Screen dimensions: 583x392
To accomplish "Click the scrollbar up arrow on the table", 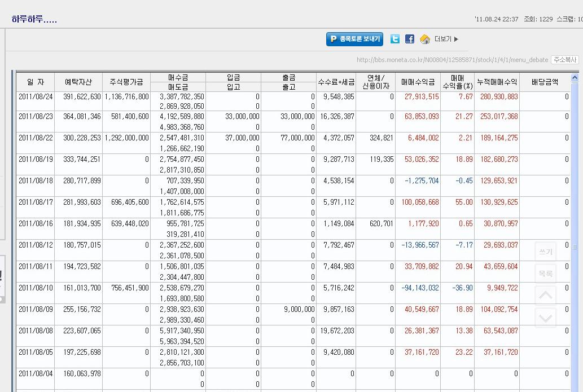I will 575,78.
